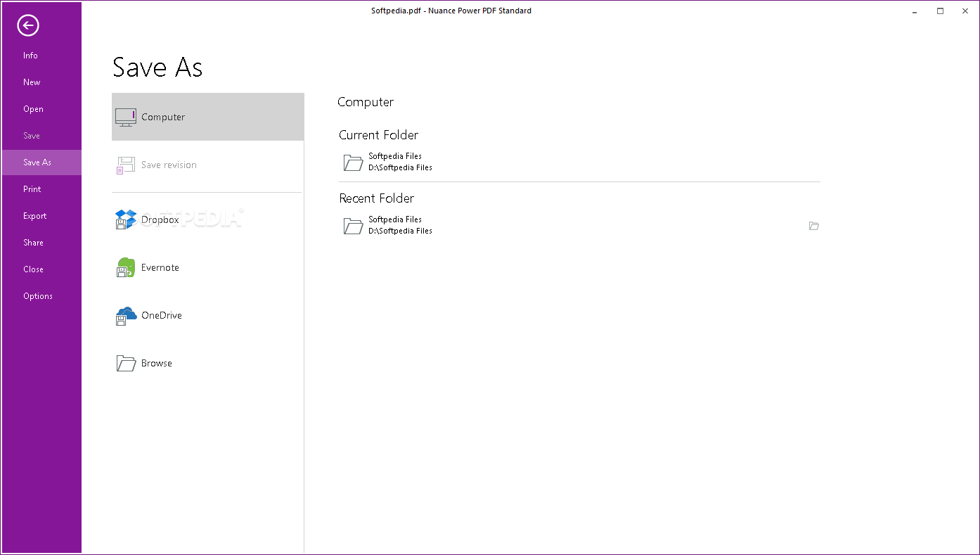Screen dimensions: 980x555
Task: Maximize the Nuance Power PDF window
Action: [941, 11]
